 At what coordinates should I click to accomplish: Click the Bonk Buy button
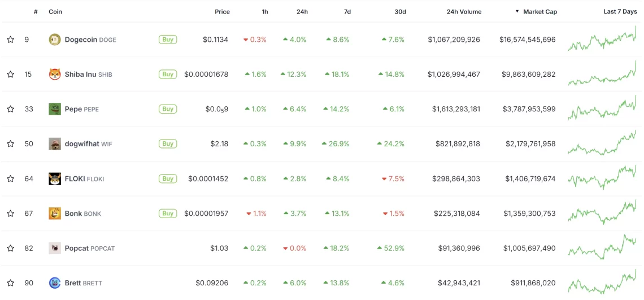pyautogui.click(x=168, y=214)
